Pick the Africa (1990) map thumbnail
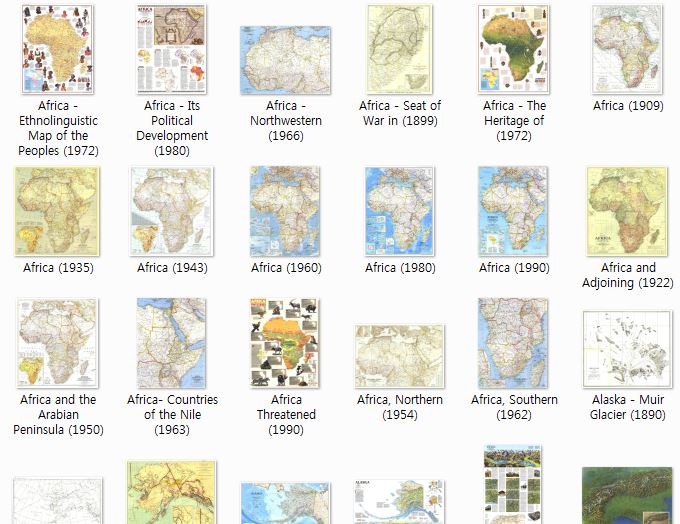680x524 pixels. tap(514, 210)
